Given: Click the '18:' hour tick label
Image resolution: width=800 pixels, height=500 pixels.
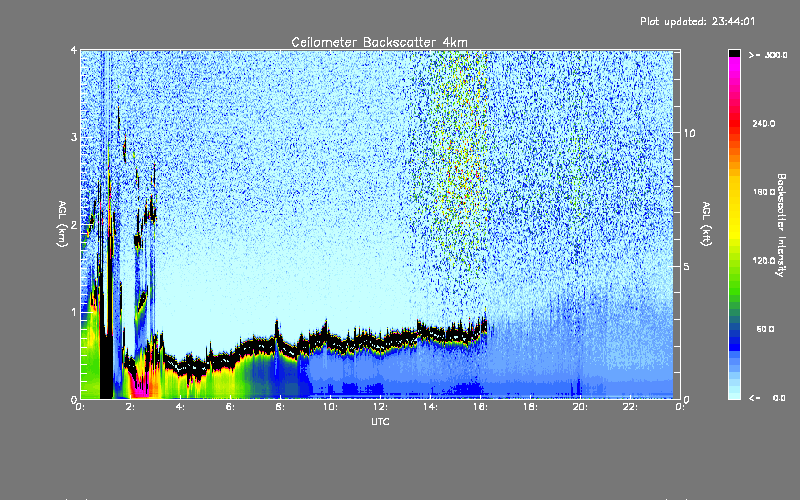Looking at the screenshot, I should coord(530,407).
